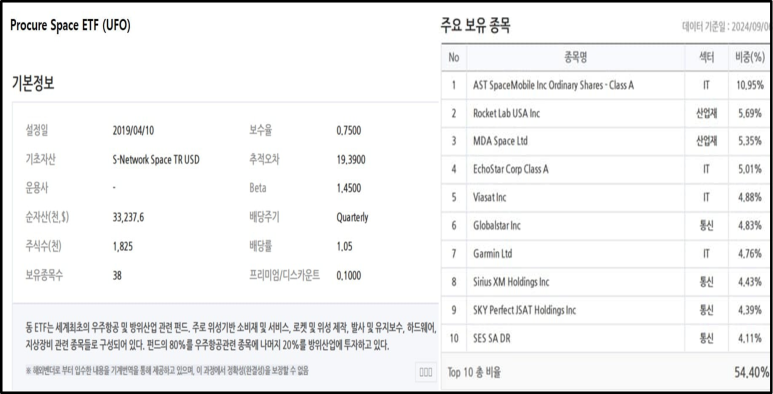
Task: Click the 4.11% weight value
Action: 751,338
